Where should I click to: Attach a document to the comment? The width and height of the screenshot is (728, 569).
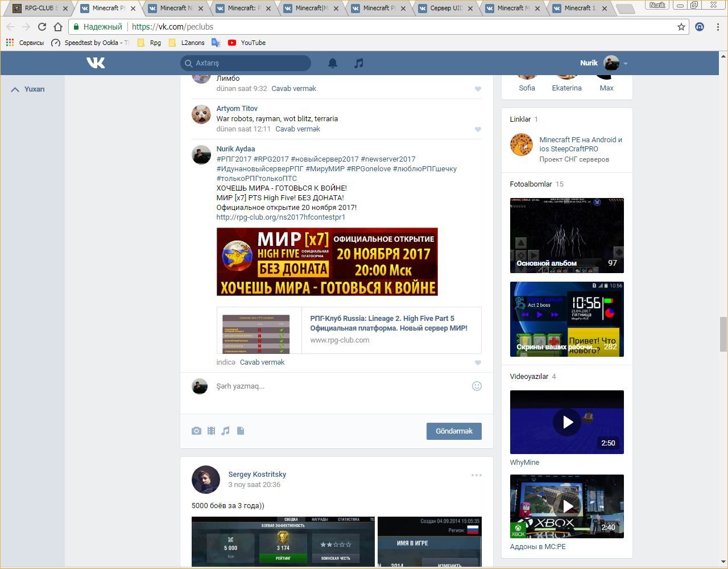(x=241, y=431)
